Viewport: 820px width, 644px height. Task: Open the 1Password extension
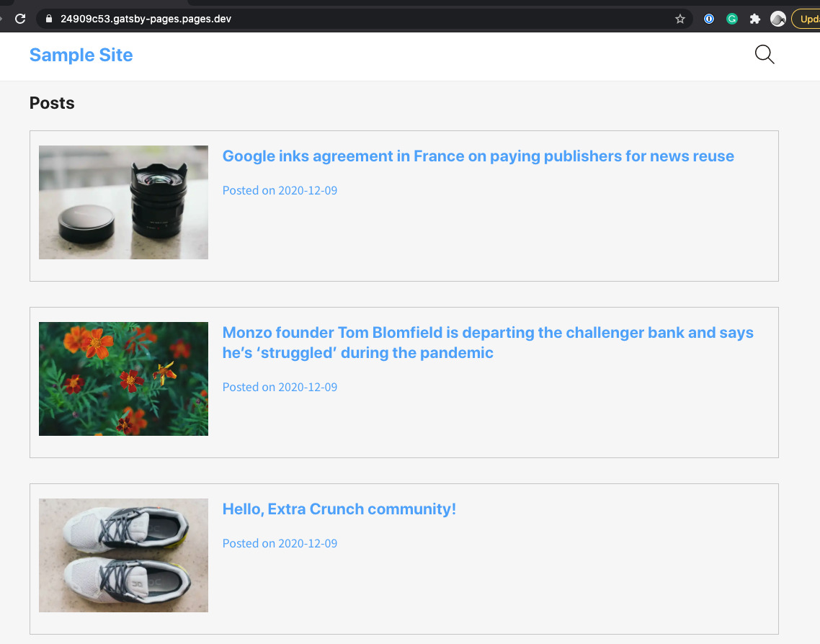point(708,18)
